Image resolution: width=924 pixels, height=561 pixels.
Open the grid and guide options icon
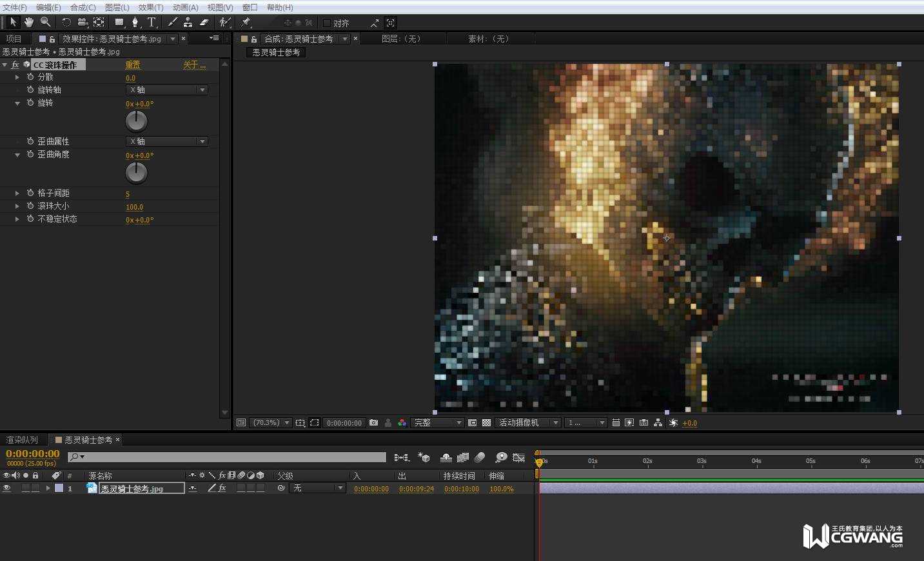point(300,423)
